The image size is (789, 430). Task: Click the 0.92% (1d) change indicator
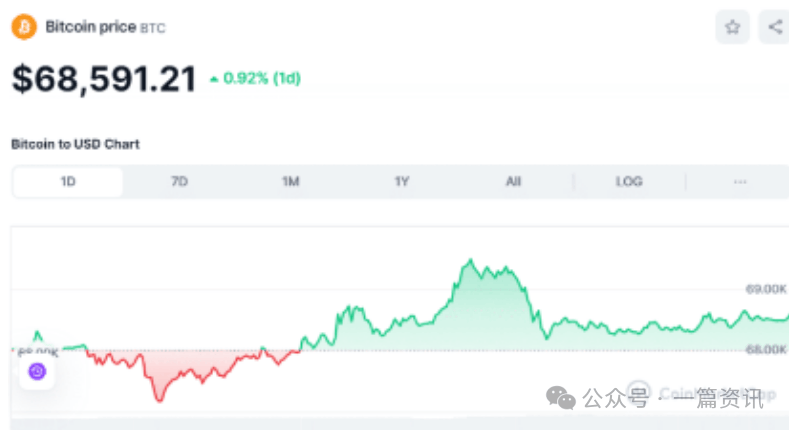[x=255, y=78]
